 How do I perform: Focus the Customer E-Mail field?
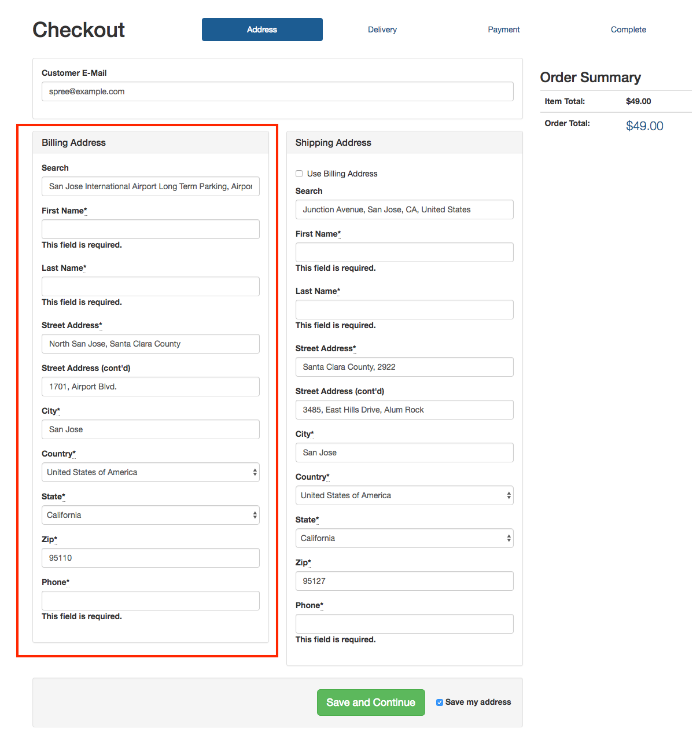[278, 91]
